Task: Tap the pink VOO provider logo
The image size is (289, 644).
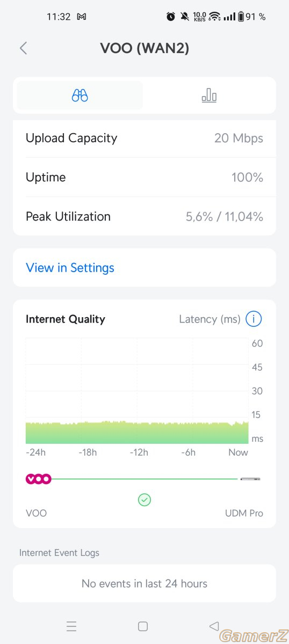Action: [x=39, y=479]
